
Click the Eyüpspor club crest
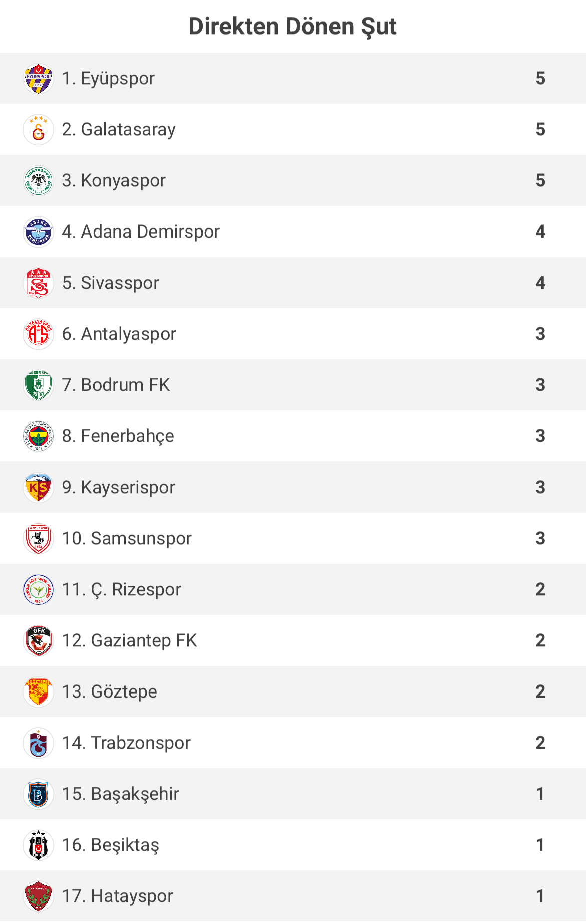point(38,79)
